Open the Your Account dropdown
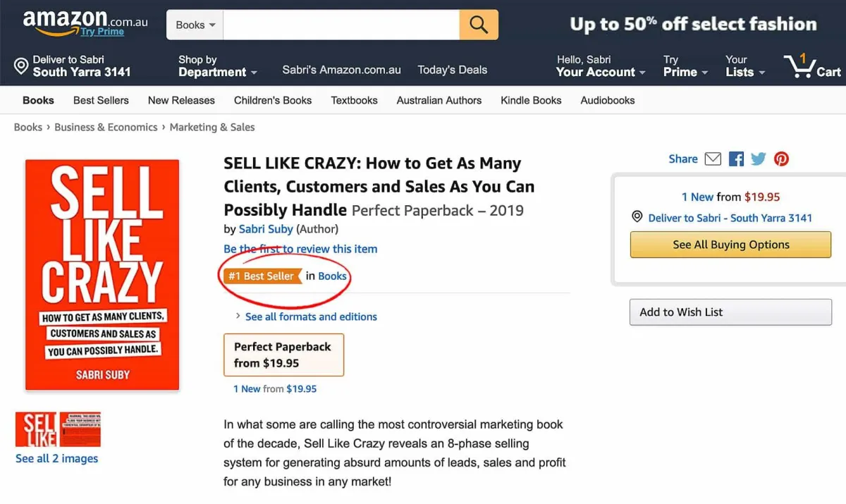Image resolution: width=846 pixels, height=504 pixels. pos(600,66)
